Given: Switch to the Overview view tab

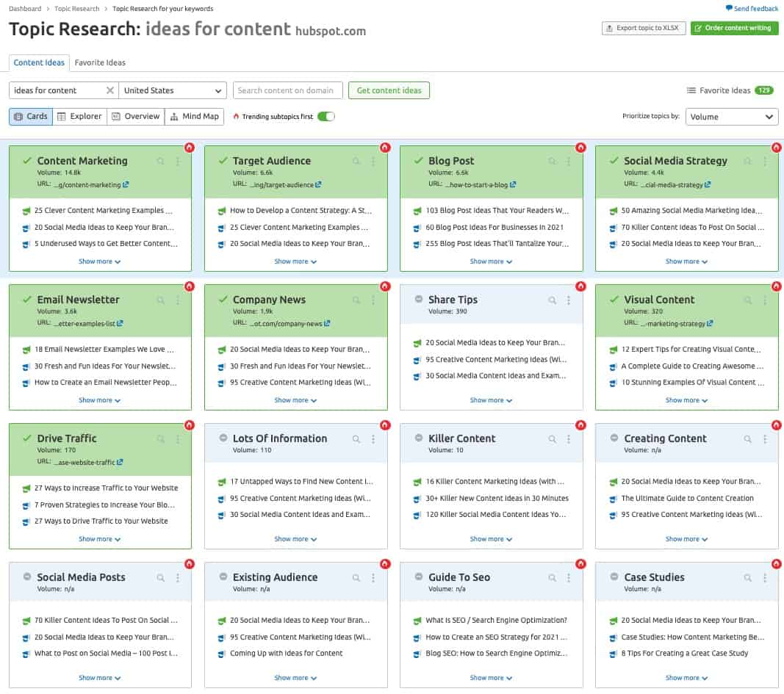Looking at the screenshot, I should (135, 116).
